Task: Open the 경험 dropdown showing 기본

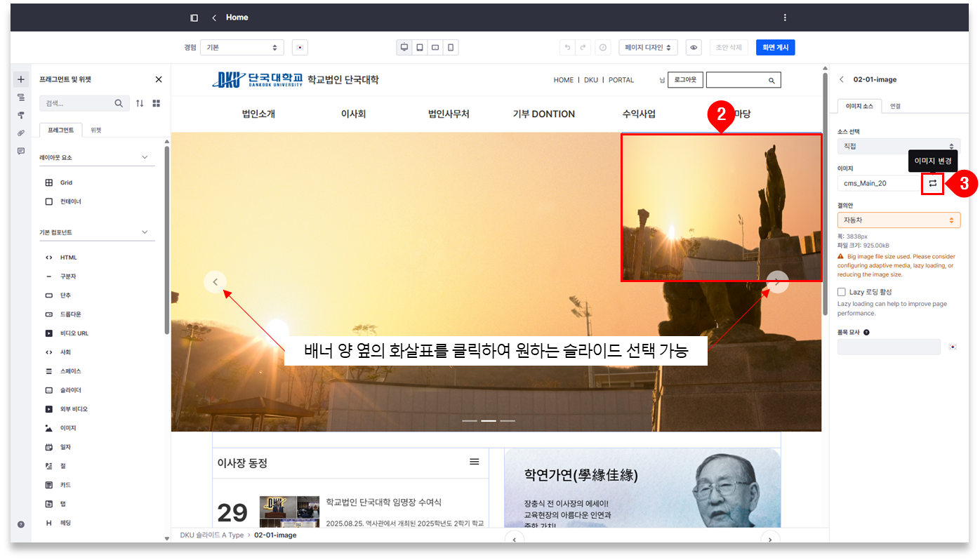Action: click(x=241, y=48)
